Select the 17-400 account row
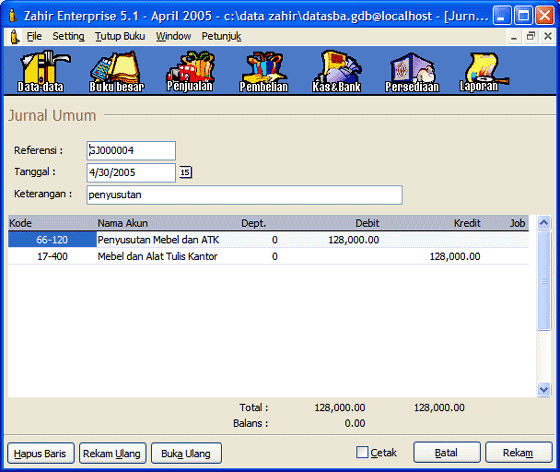The height and width of the screenshot is (472, 560). (268, 256)
